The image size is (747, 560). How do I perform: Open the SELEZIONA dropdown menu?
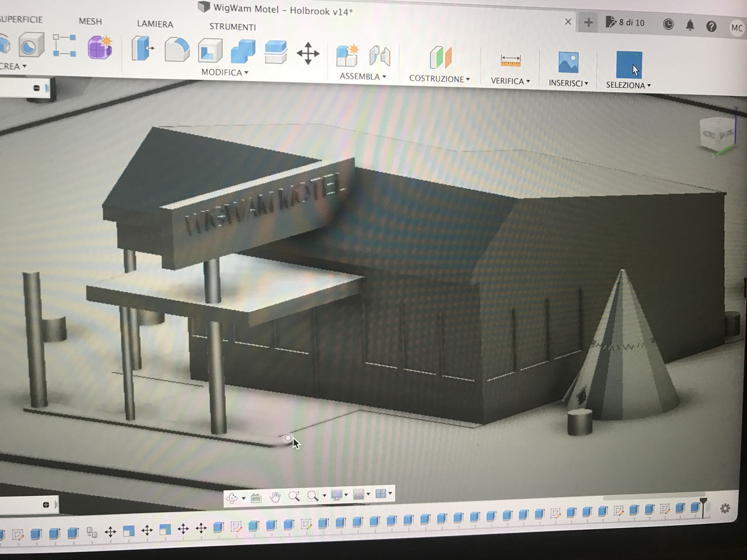click(x=629, y=85)
